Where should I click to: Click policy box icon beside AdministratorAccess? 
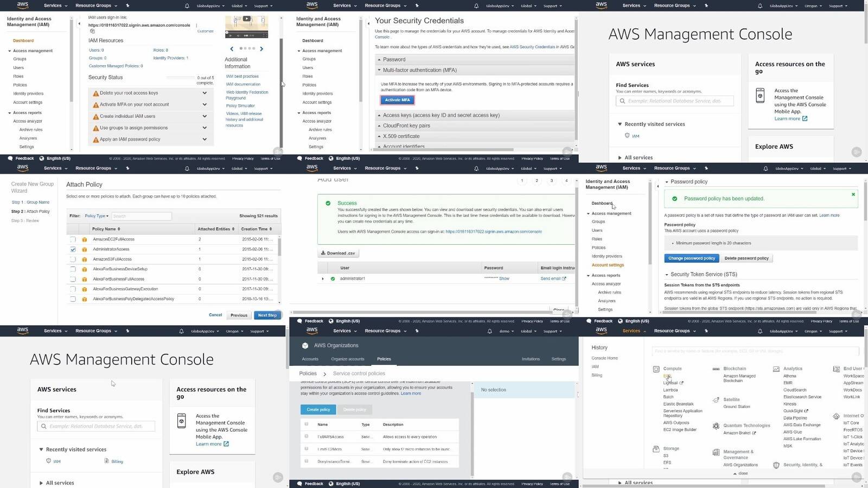(84, 250)
